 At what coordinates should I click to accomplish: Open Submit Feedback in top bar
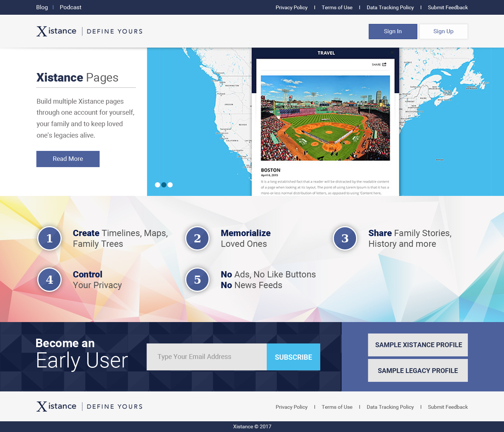coord(448,7)
